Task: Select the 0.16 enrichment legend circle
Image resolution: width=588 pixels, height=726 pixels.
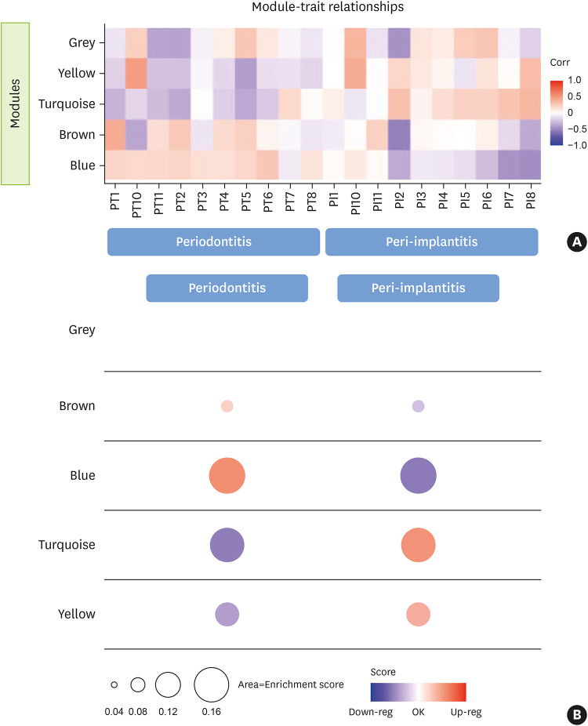Action: coord(211,684)
